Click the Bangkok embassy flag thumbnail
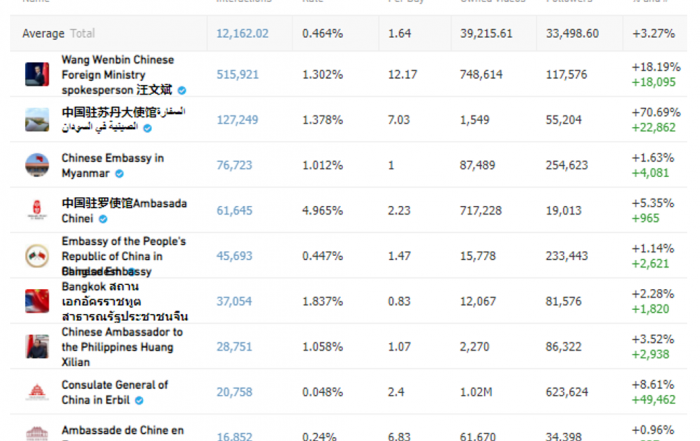The height and width of the screenshot is (441, 700). coord(37,301)
